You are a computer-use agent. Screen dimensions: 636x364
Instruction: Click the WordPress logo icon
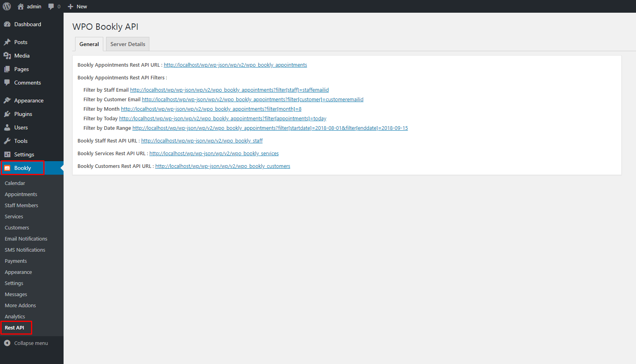click(x=7, y=6)
